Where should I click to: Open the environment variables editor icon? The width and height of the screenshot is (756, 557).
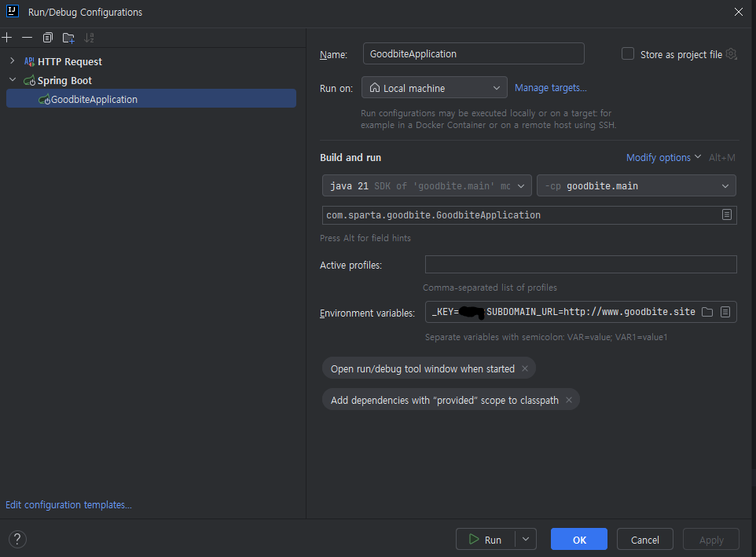click(725, 312)
